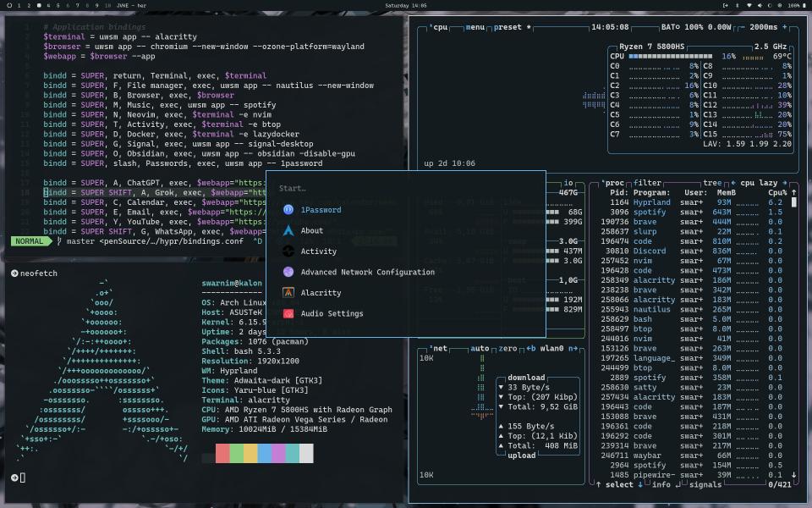This screenshot has width=812, height=508.
Task: Open the Bluetooth icon in top bar
Action: coord(738,5)
